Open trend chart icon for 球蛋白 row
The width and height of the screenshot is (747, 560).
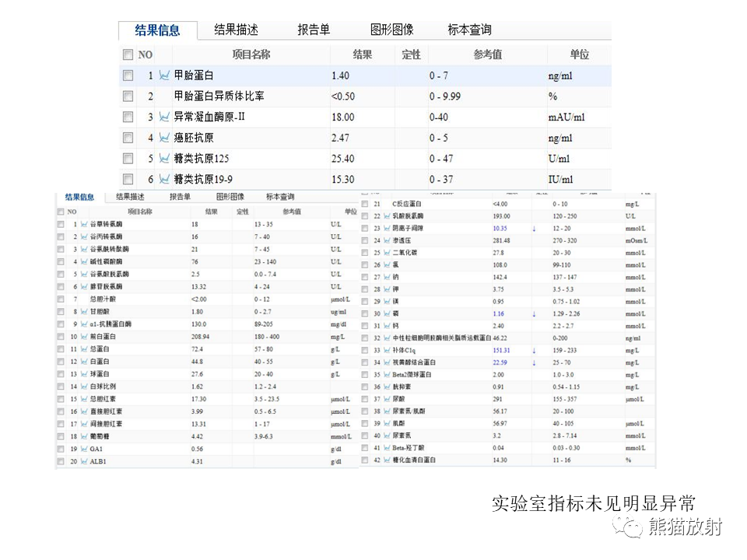click(x=84, y=374)
